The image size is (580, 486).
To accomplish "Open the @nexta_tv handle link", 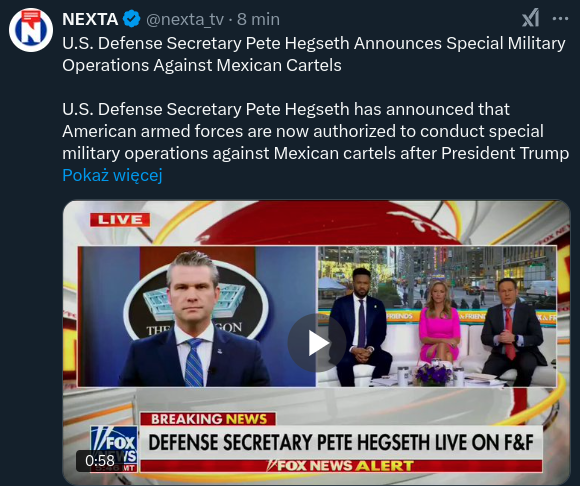I will [185, 19].
